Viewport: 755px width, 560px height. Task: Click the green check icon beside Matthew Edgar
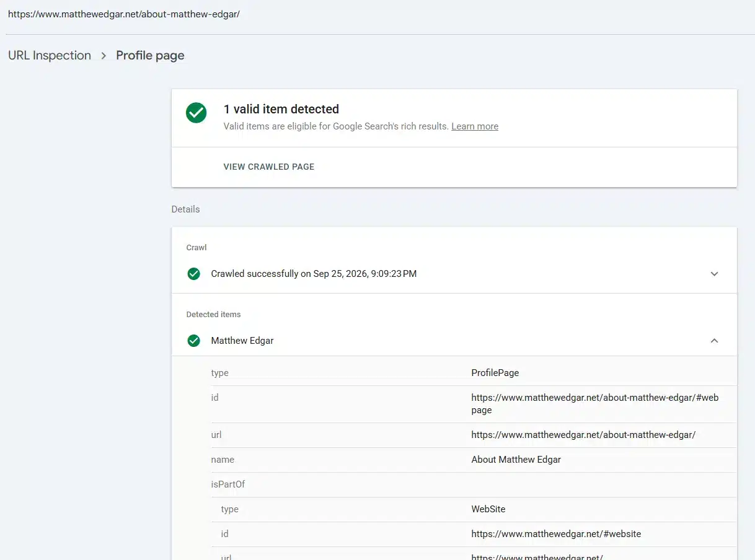pos(194,341)
